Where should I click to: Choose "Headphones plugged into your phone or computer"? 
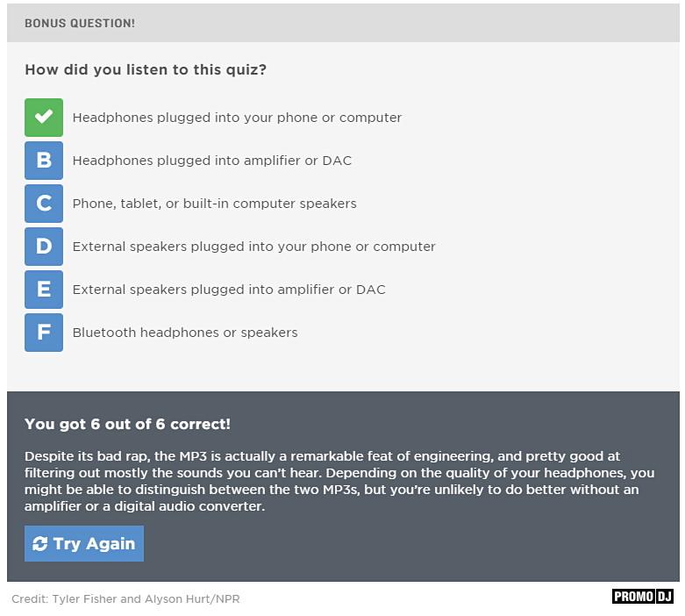237,118
